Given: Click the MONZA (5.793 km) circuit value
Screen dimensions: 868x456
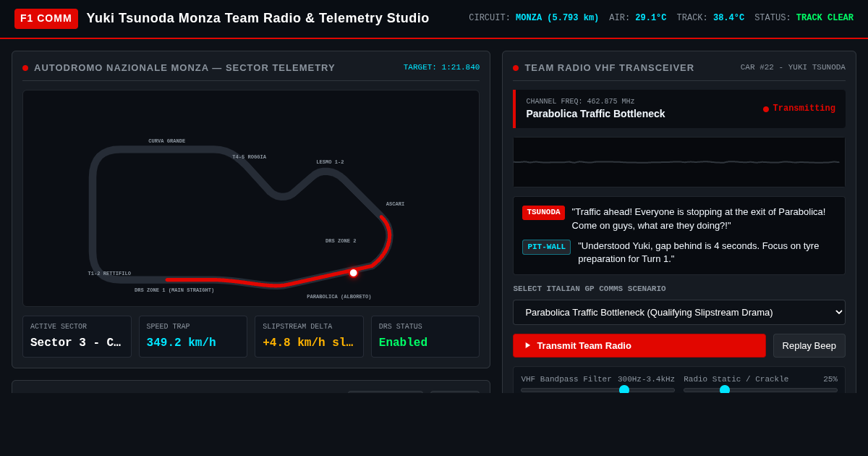Looking at the screenshot, I should pyautogui.click(x=557, y=18).
